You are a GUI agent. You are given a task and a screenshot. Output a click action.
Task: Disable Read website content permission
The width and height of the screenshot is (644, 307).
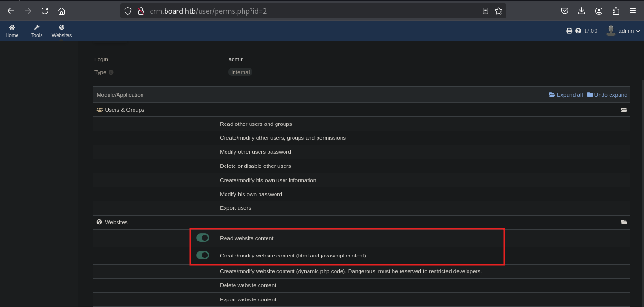pos(202,238)
